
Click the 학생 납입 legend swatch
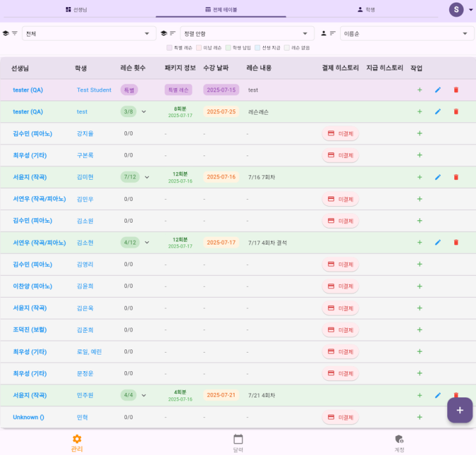[x=228, y=47]
